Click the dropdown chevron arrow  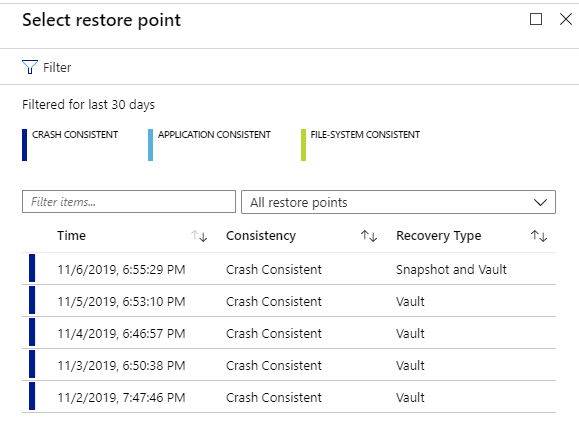click(540, 202)
